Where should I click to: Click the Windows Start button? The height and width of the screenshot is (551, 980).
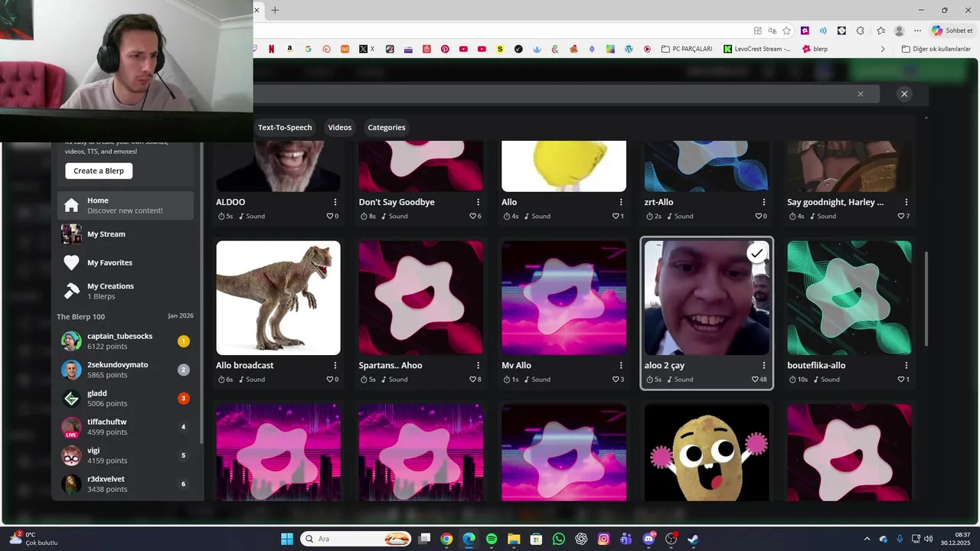click(287, 539)
